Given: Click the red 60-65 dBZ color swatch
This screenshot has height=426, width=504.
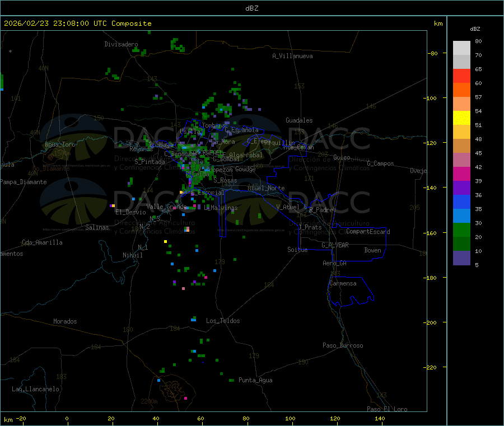Looking at the screenshot, I should pos(461,76).
